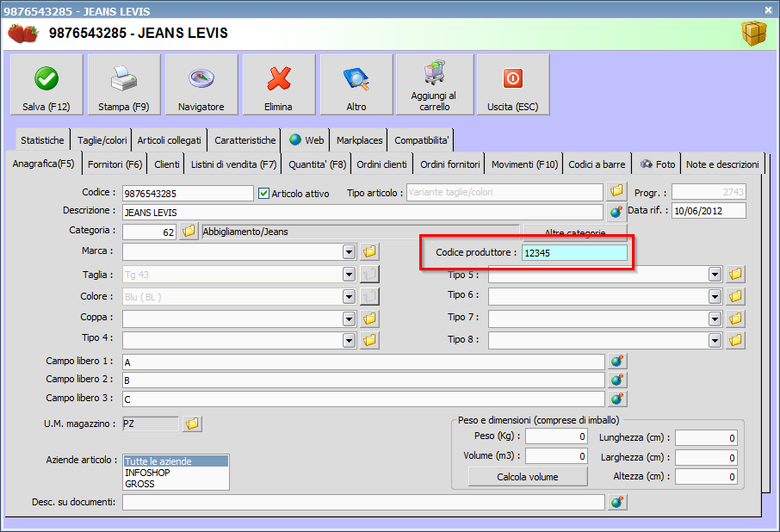Viewport: 780px width, 532px height.
Task: Click globe icon next to Descrizione field
Action: point(616,212)
